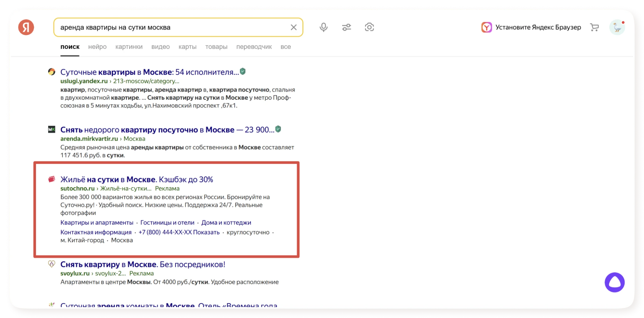Screen dimensions: 644x318
Task: Open search settings sliders icon
Action: click(x=346, y=27)
